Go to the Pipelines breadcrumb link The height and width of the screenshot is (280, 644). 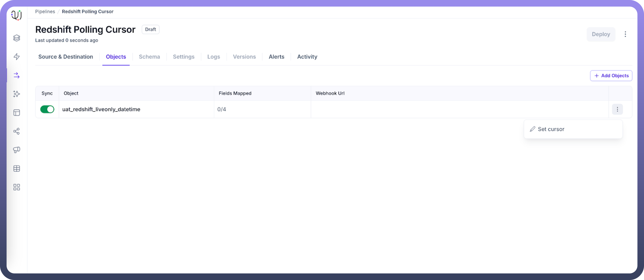(x=45, y=12)
